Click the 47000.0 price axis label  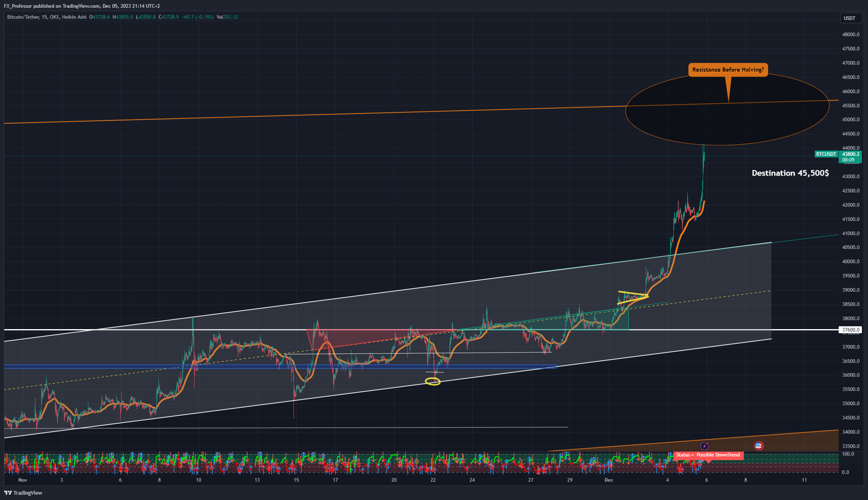point(850,63)
